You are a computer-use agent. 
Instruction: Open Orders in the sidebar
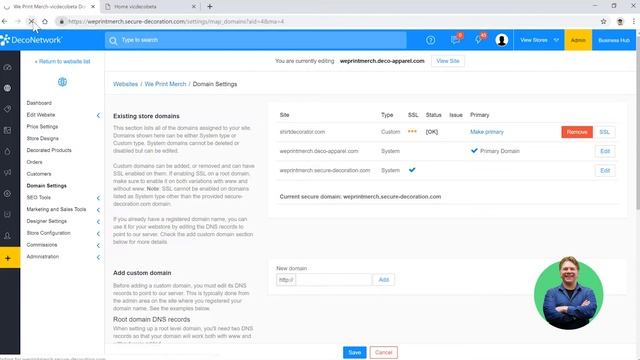tap(34, 162)
